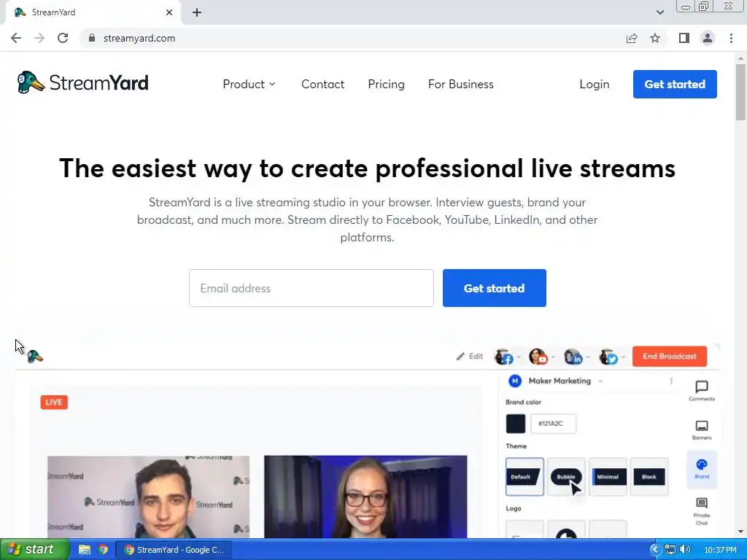Click the woman's video feed
Screen dimensions: 747x560
pyautogui.click(x=365, y=497)
